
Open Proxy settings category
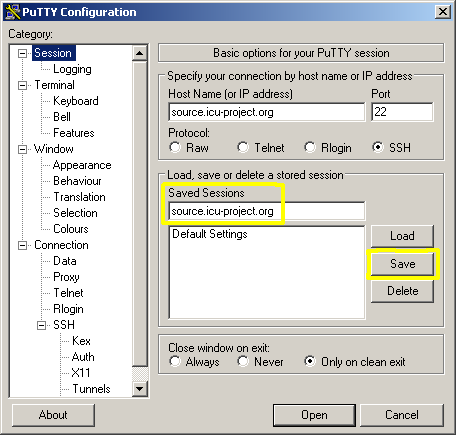66,277
